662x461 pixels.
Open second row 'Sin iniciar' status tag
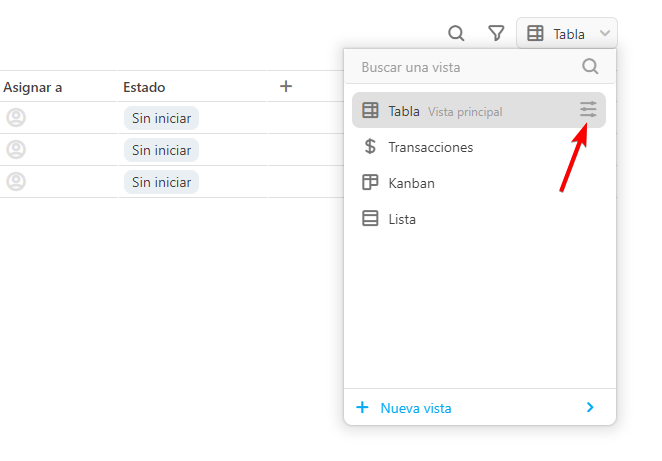[x=161, y=150]
